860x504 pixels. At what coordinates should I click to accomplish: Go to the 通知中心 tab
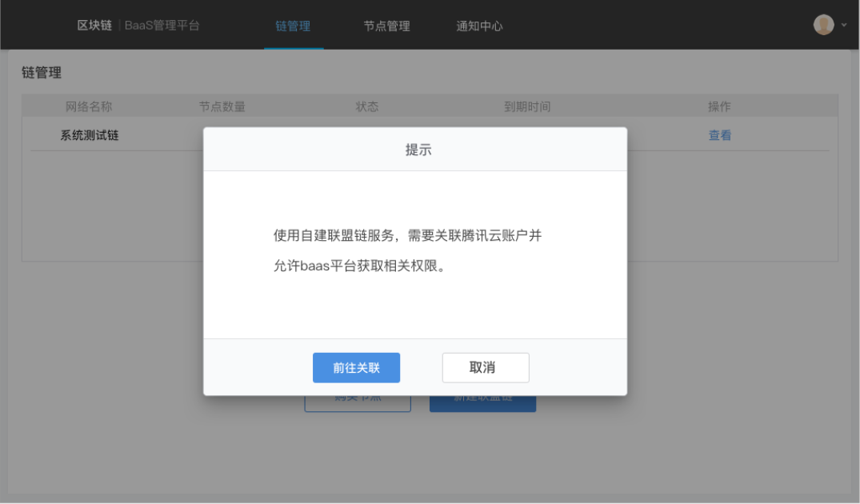(x=479, y=26)
